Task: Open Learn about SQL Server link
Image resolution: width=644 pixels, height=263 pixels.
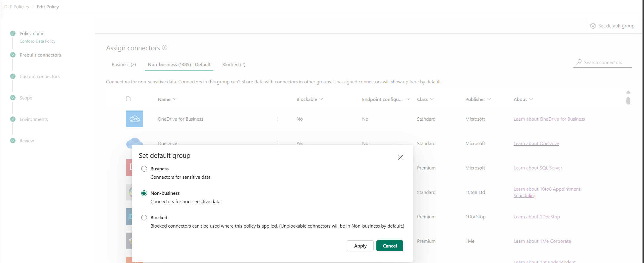Action: (x=538, y=168)
